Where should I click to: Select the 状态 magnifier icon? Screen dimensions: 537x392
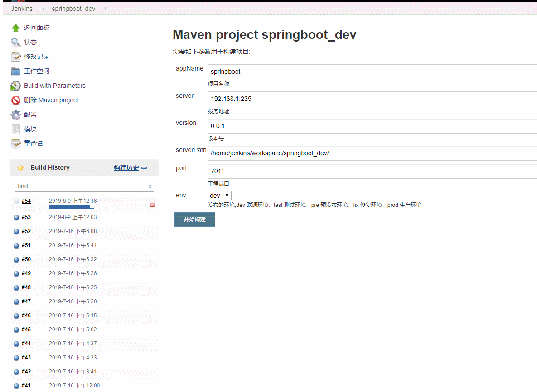tap(15, 42)
